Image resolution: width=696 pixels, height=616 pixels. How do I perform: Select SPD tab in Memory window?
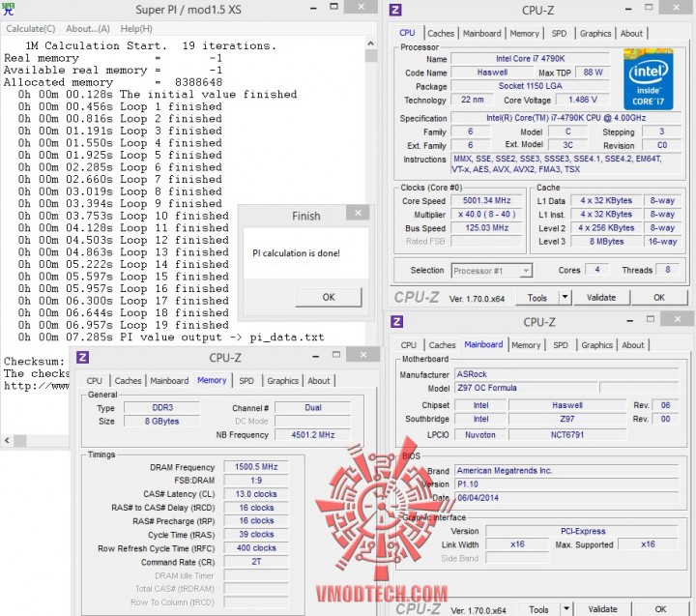coord(246,381)
